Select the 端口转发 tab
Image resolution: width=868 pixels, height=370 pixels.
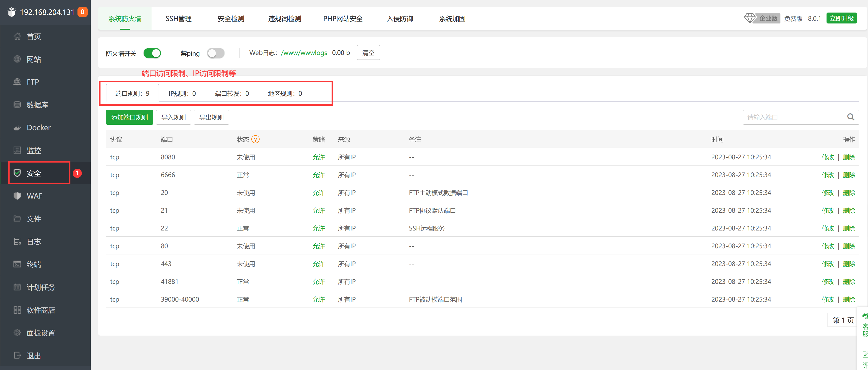(x=232, y=94)
